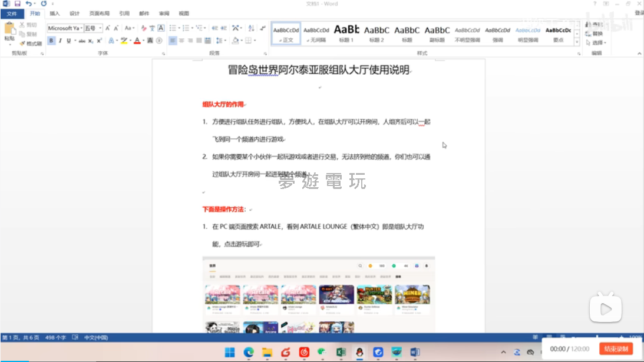Click the red font color swatch button
This screenshot has height=362, width=644.
(136, 41)
